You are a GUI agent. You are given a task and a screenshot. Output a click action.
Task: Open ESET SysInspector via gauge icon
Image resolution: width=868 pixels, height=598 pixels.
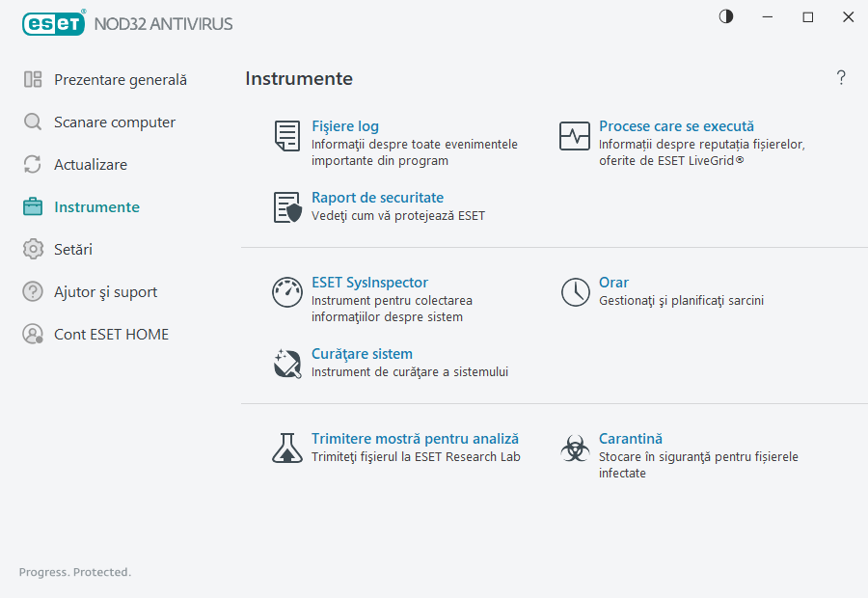(286, 292)
